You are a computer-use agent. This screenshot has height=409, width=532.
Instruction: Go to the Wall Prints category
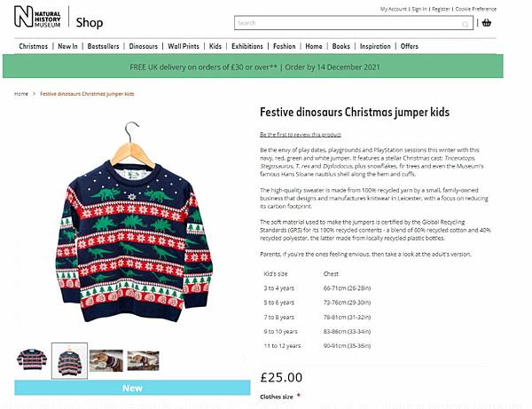(x=184, y=46)
